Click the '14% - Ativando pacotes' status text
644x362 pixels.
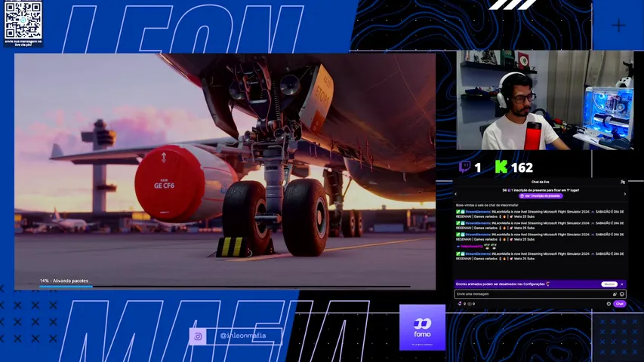(64, 281)
